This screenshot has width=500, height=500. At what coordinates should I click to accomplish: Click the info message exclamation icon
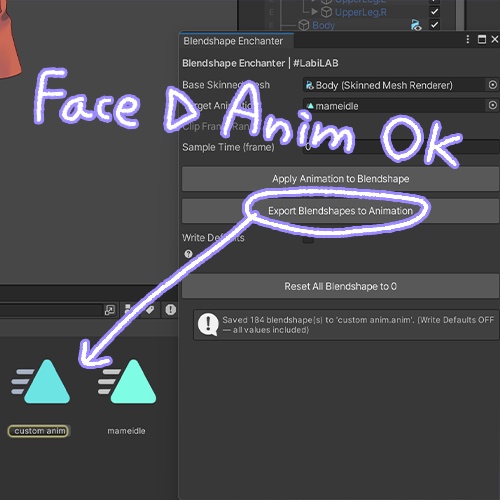click(x=208, y=324)
